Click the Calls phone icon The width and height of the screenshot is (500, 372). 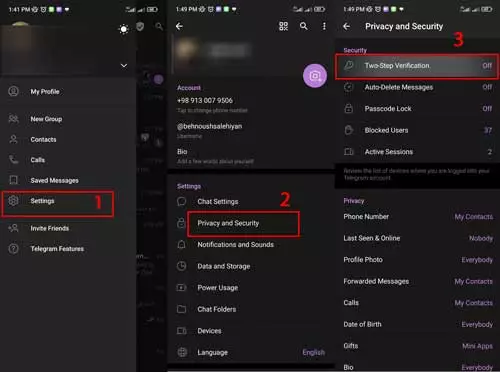coord(14,160)
